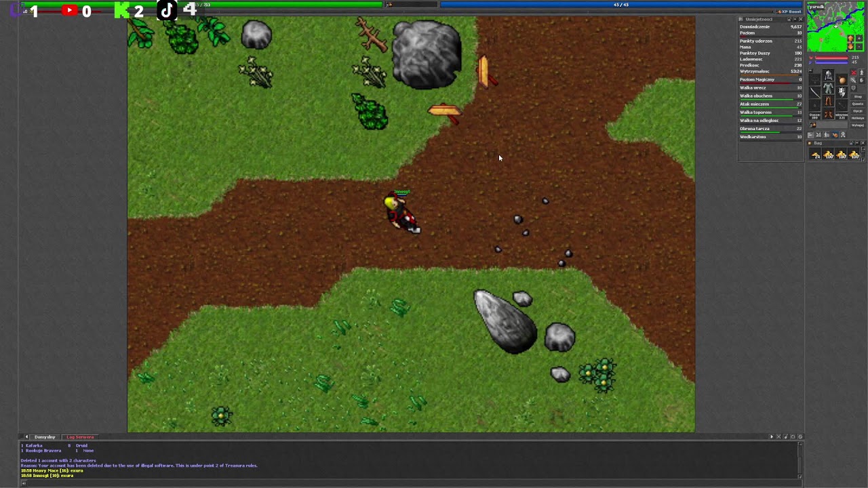Screen dimensions: 868x488
Task: Open the VIP list figure icon
Action: point(826,135)
